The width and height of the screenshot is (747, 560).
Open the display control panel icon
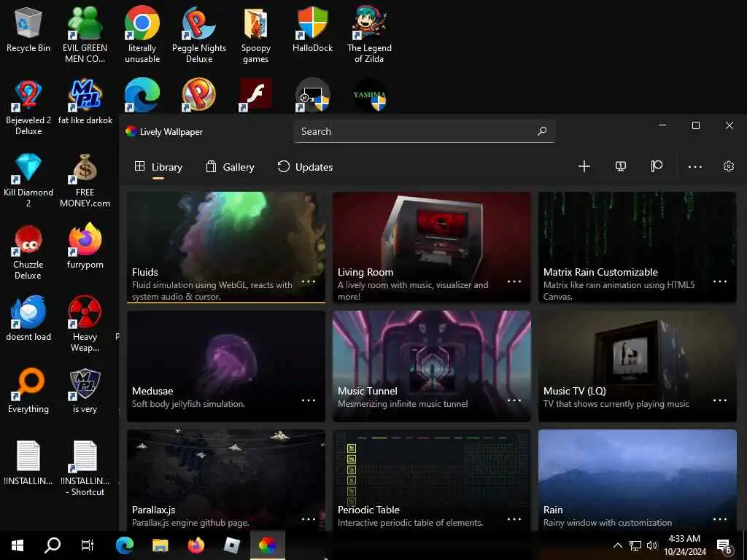click(620, 166)
